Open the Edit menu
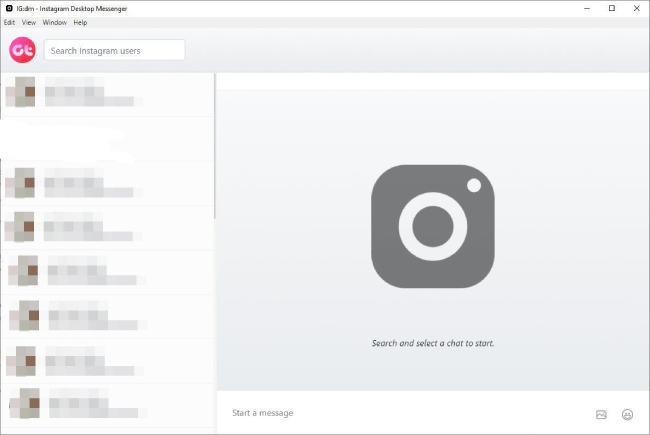650x435 pixels. (9, 22)
